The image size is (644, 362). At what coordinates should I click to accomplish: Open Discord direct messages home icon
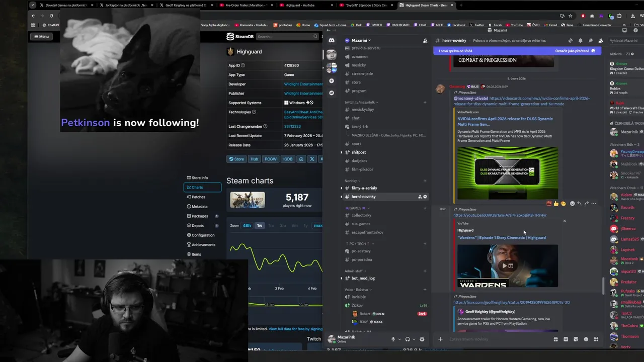click(332, 40)
